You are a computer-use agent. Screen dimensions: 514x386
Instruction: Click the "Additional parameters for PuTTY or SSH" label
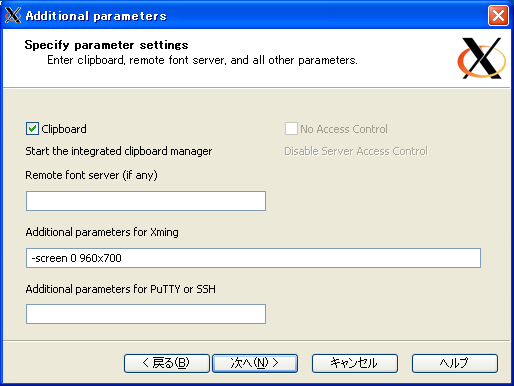point(121,289)
